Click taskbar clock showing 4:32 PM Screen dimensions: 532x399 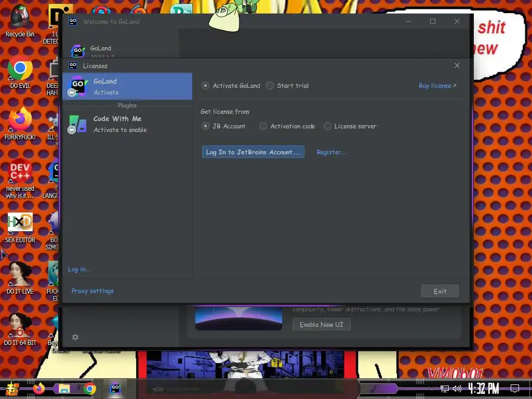(x=484, y=389)
